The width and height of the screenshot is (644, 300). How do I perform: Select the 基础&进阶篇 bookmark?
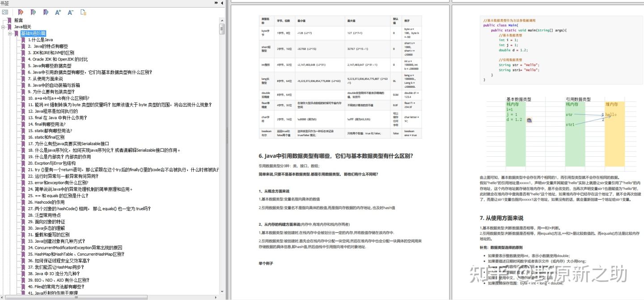tap(34, 33)
